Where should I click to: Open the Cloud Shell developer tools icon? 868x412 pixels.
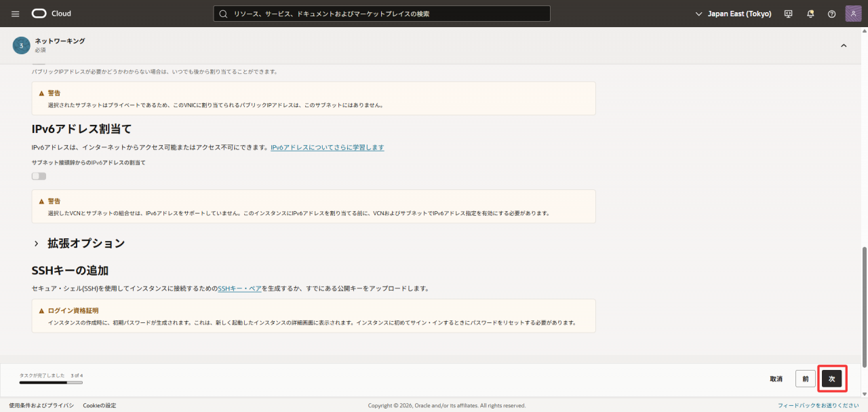click(788, 14)
